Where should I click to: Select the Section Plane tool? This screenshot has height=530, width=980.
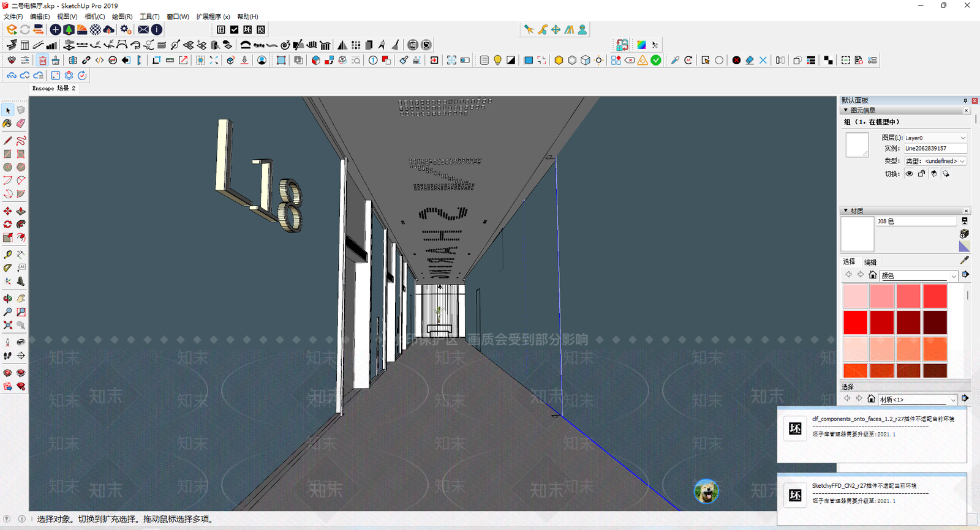point(21,356)
